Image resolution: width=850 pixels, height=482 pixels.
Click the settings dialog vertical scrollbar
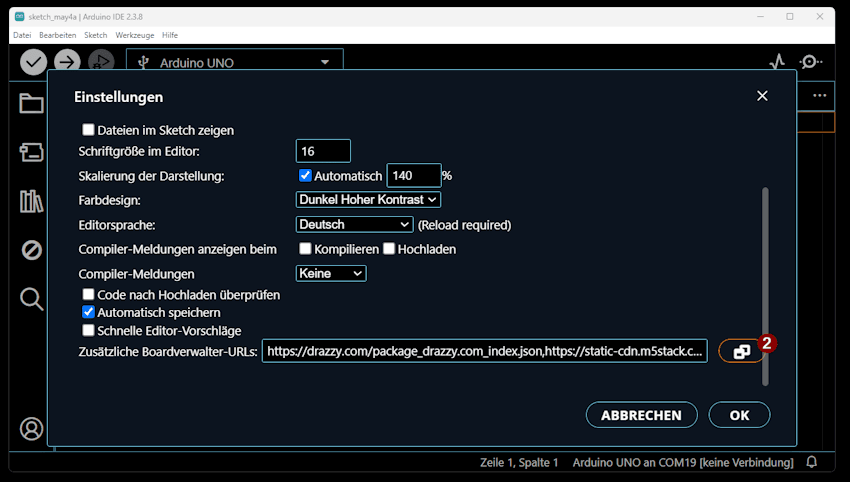coord(765,286)
